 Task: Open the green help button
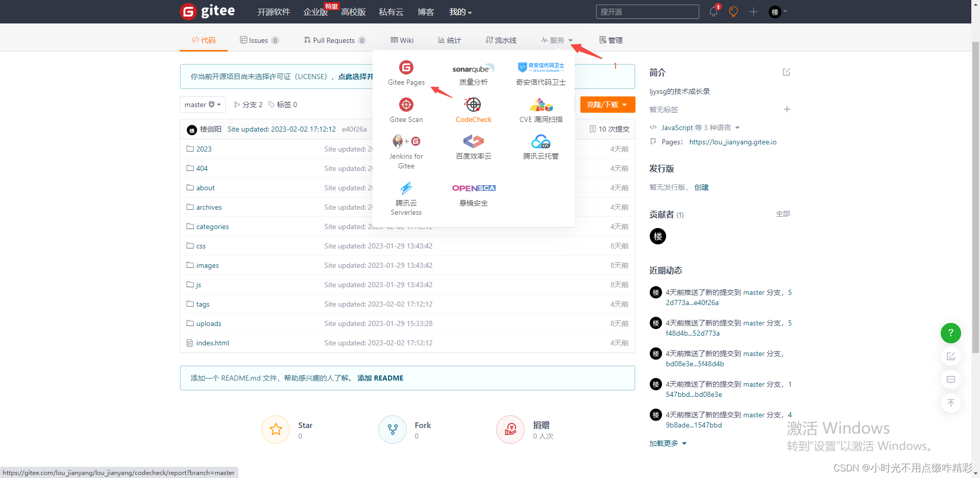(950, 333)
